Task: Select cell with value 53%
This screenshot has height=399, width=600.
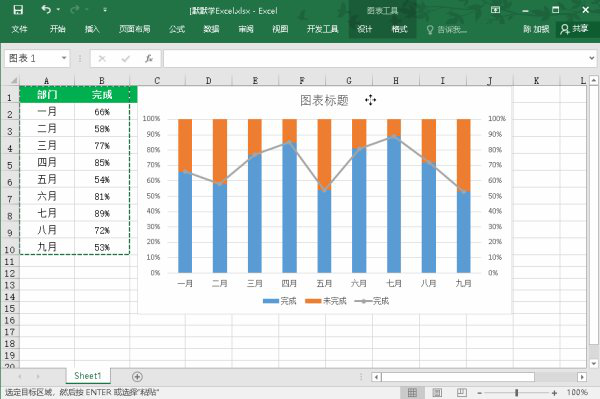Action: pos(102,247)
